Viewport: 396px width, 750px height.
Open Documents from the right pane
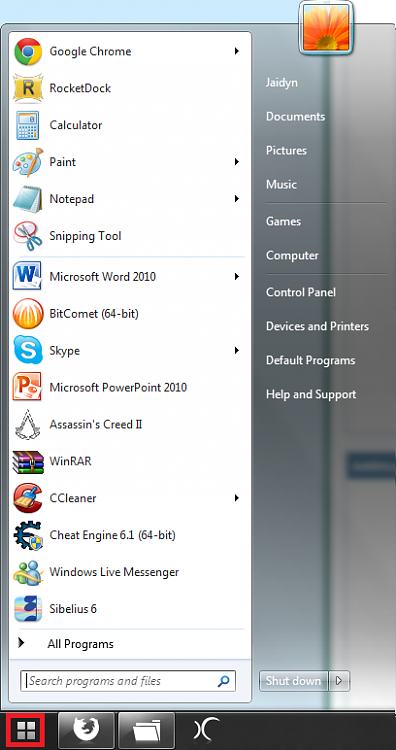(x=295, y=116)
